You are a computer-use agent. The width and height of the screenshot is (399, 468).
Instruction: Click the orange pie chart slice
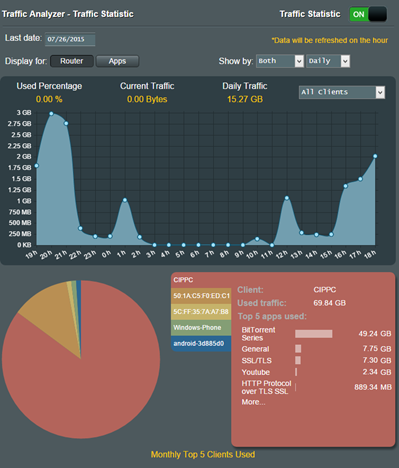(x=55, y=312)
